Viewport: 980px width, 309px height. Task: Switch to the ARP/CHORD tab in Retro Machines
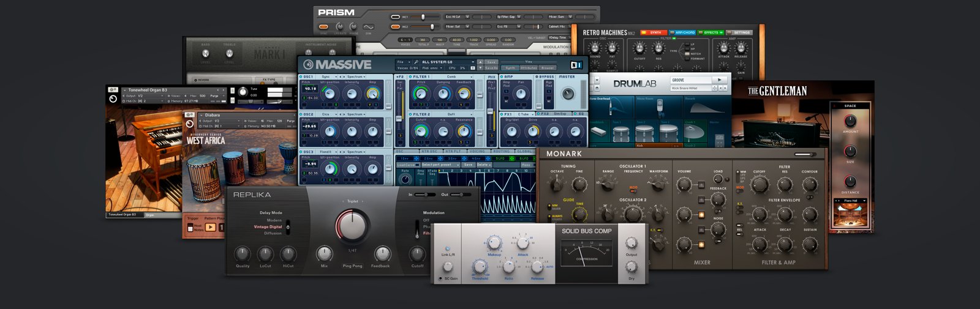682,32
